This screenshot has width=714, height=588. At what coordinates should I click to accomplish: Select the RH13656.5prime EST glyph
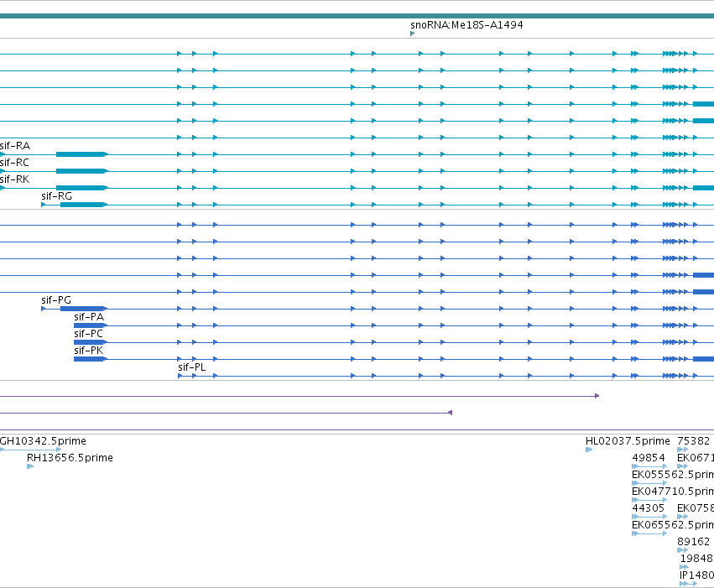click(x=30, y=466)
